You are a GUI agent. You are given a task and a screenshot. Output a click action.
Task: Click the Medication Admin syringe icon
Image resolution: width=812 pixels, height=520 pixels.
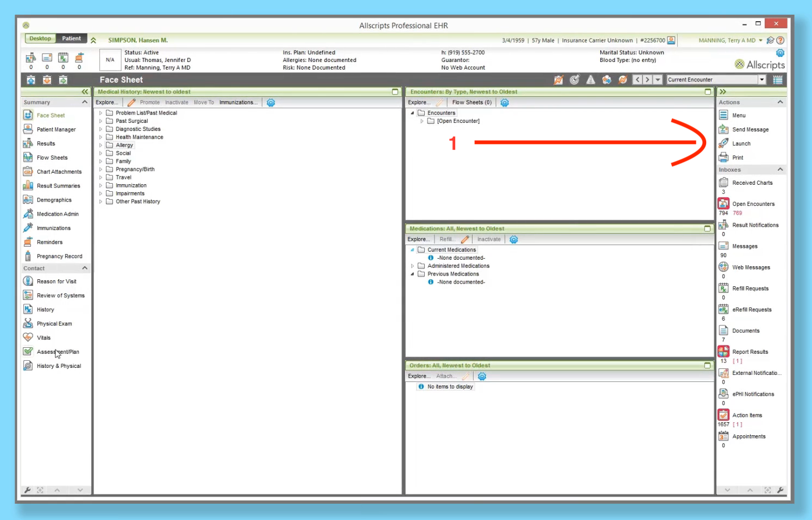28,214
